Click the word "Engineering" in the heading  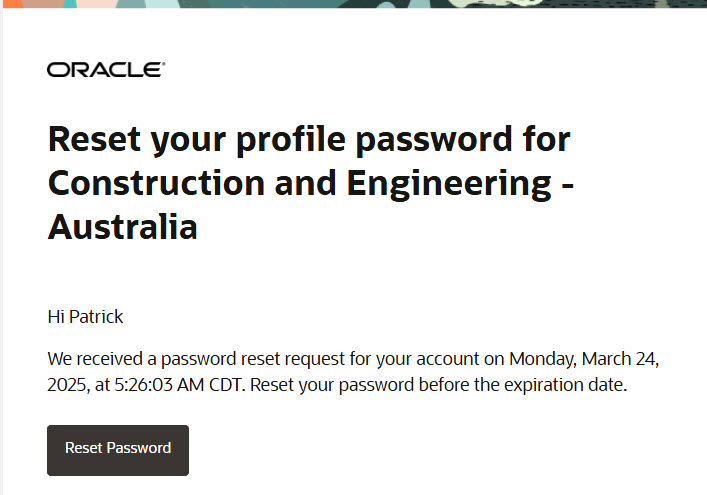449,184
